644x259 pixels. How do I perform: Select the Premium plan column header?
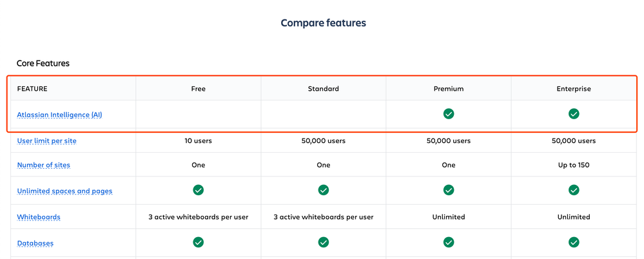[449, 89]
